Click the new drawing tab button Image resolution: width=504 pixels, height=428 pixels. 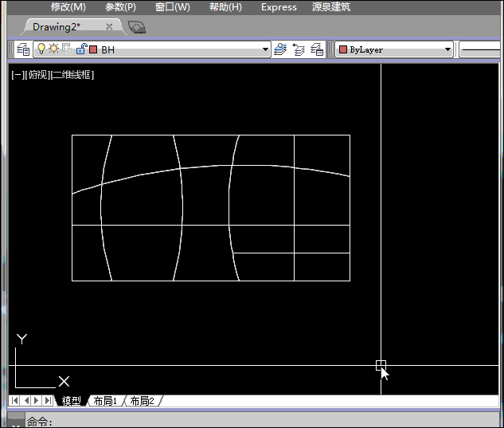137,27
